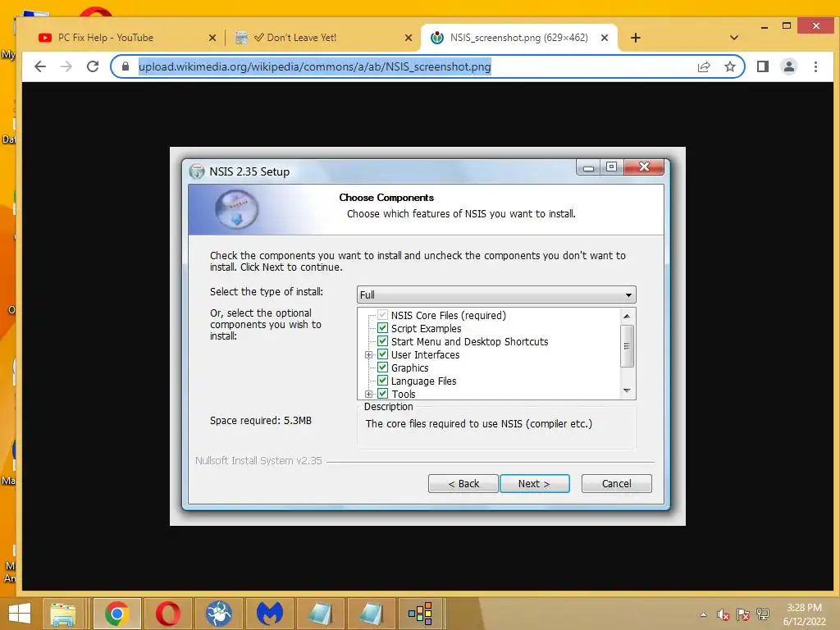
Task: Switch to the Don't Leave Yet! tab
Action: (322, 38)
